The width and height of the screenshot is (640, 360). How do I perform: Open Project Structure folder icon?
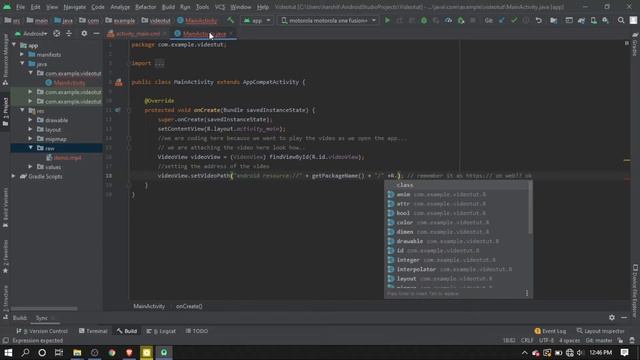[553, 20]
